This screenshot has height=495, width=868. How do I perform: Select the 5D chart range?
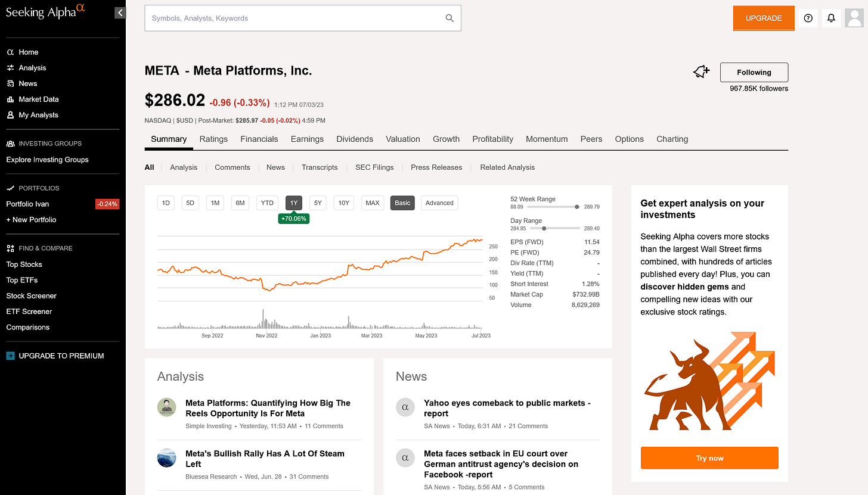coord(190,203)
